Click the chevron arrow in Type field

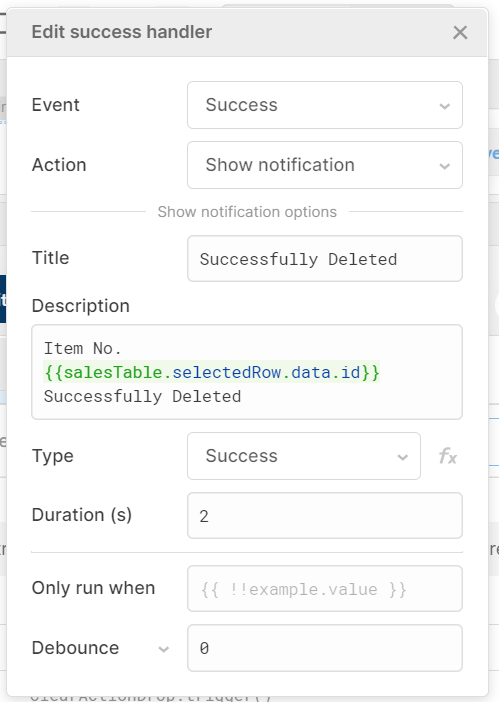point(402,457)
